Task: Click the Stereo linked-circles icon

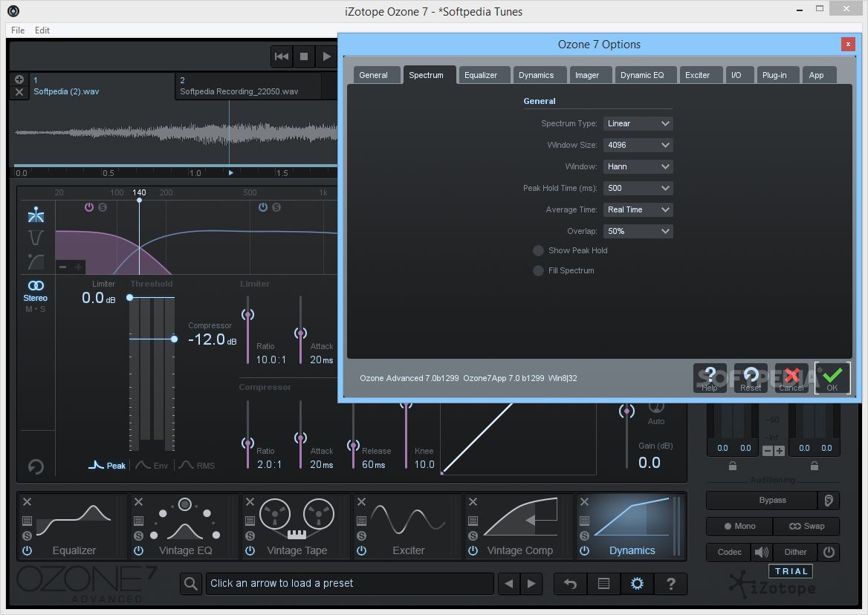Action: tap(36, 285)
